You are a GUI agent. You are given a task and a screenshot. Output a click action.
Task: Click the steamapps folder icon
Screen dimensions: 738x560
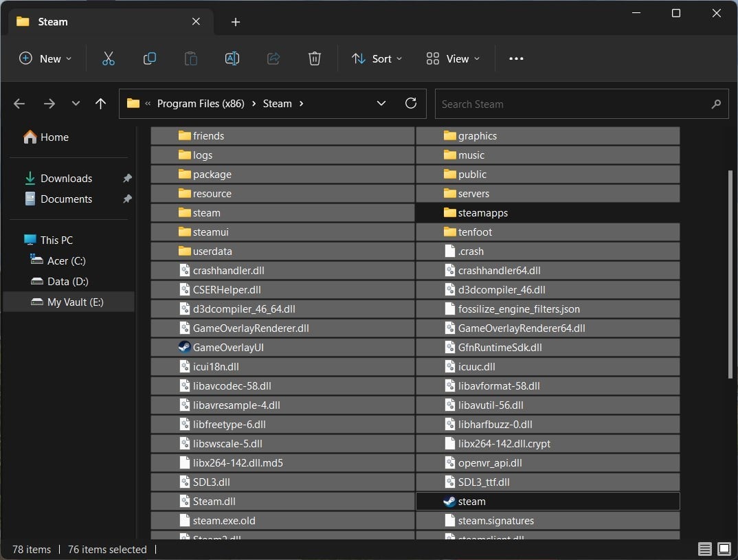(x=450, y=213)
